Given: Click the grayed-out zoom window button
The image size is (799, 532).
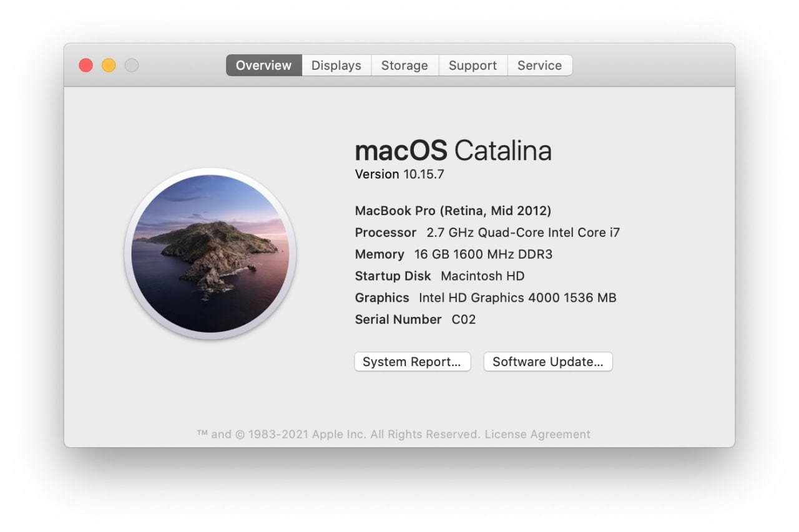Looking at the screenshot, I should [132, 65].
